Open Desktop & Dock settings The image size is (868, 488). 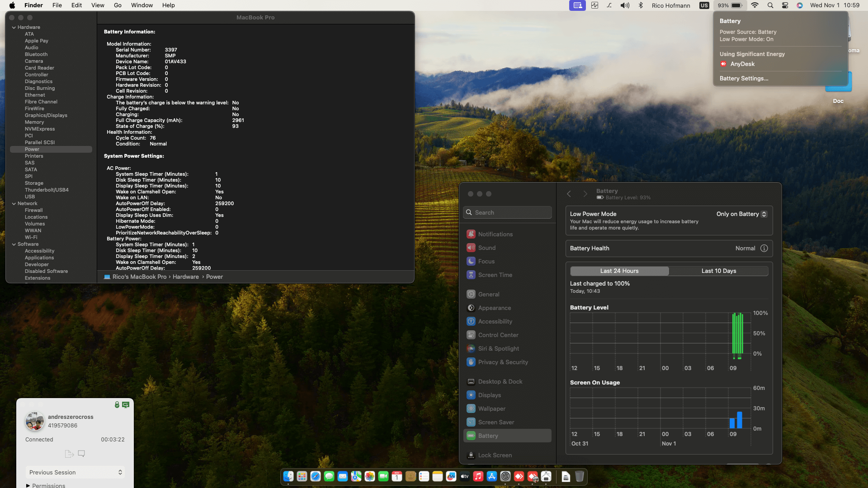tap(507, 381)
